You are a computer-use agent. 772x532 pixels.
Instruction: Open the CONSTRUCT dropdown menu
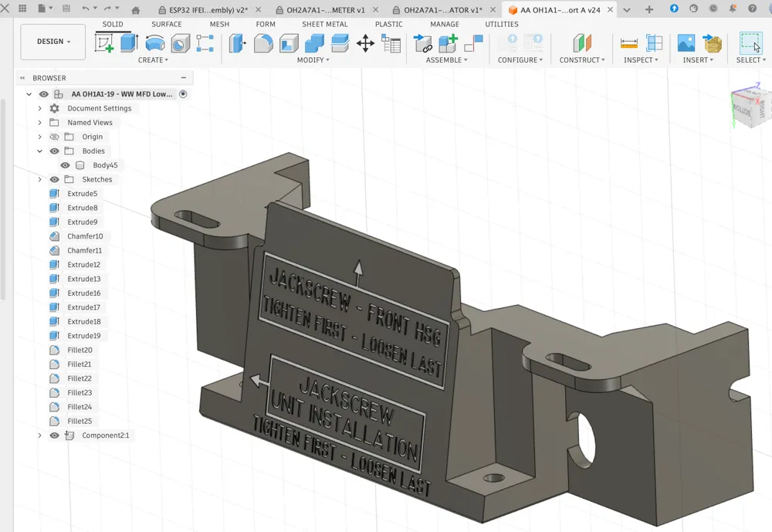click(x=582, y=60)
